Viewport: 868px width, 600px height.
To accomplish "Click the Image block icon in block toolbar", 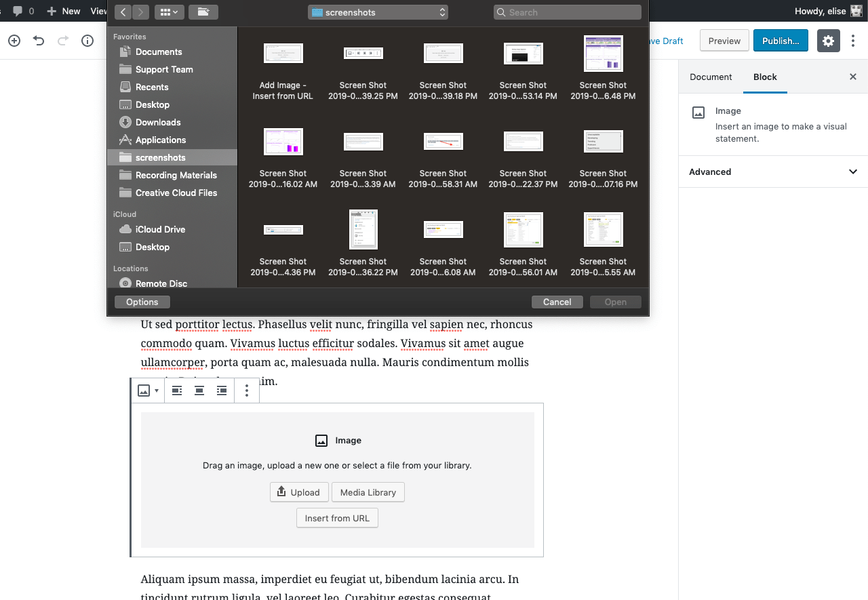I will [x=144, y=390].
